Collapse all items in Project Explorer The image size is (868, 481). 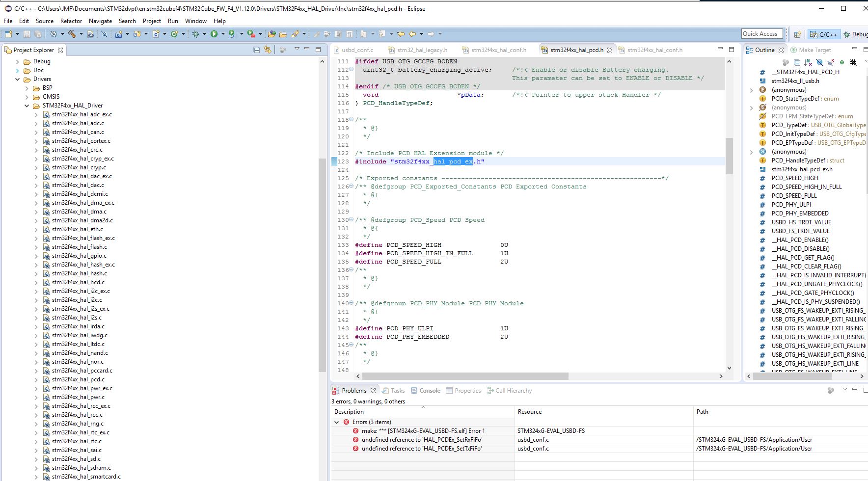(x=256, y=50)
